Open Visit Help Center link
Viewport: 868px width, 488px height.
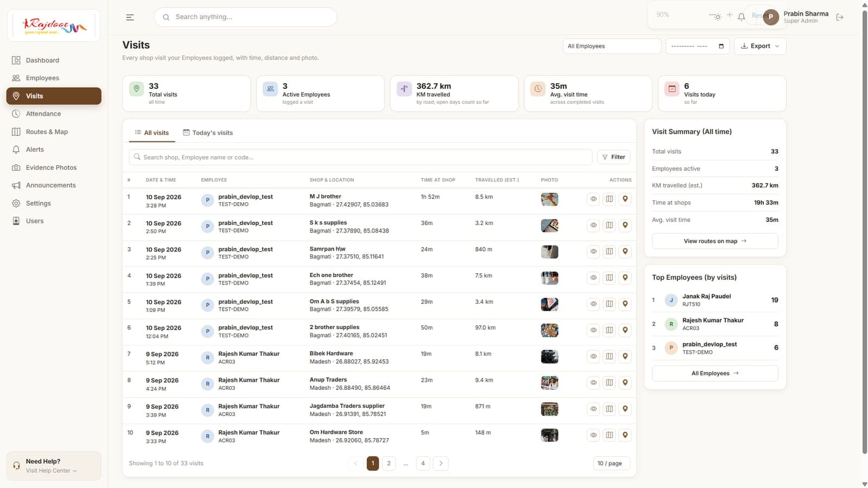point(51,471)
